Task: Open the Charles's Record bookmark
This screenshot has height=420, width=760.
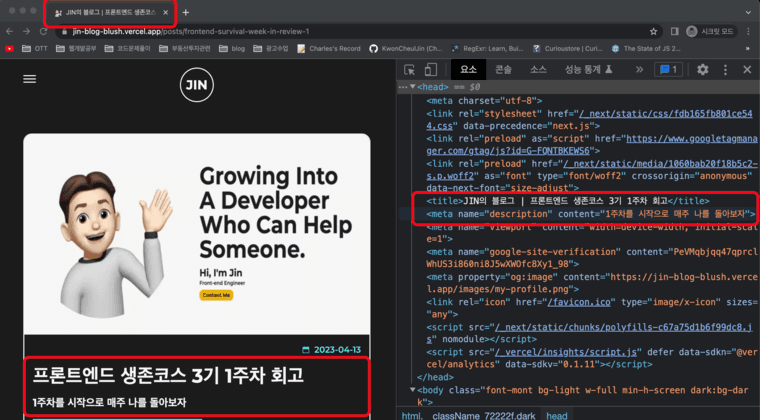Action: (x=329, y=48)
